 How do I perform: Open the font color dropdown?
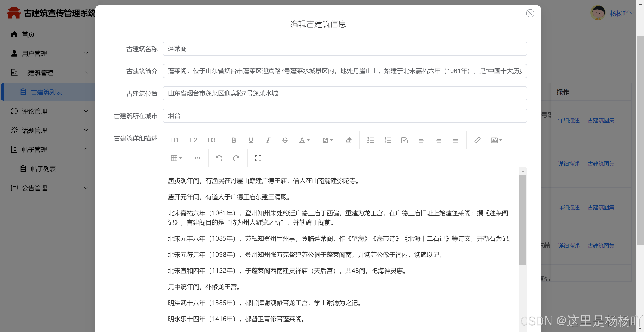tap(304, 140)
